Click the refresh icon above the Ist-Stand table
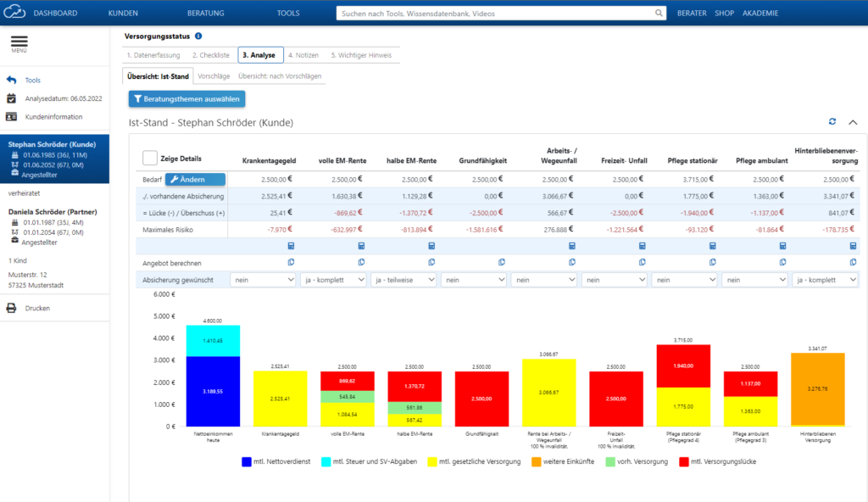Image resolution: width=868 pixels, height=502 pixels. 832,121
